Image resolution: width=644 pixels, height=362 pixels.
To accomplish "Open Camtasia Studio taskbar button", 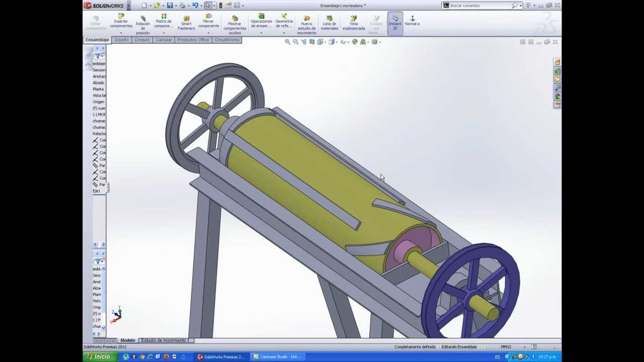I will pos(277,357).
